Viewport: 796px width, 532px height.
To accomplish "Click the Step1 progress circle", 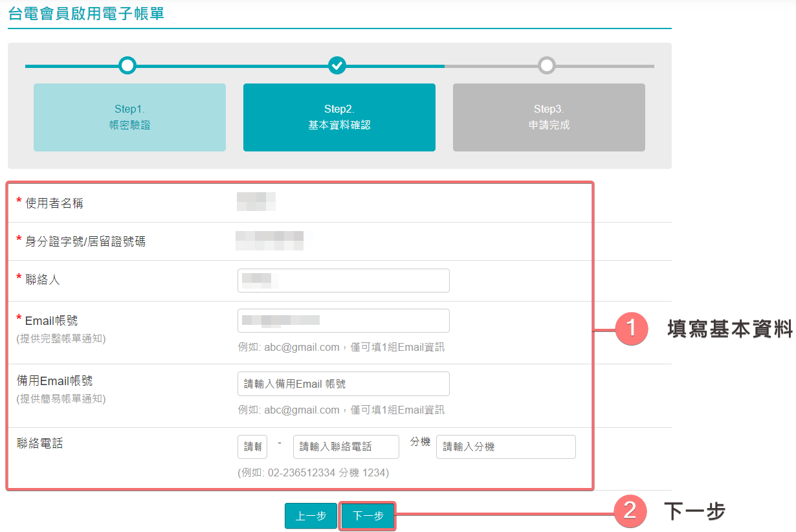I will pyautogui.click(x=127, y=65).
